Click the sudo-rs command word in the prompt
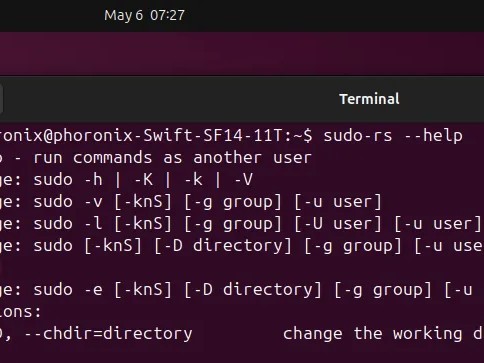Screen dimensions: 484x363 coord(358,136)
